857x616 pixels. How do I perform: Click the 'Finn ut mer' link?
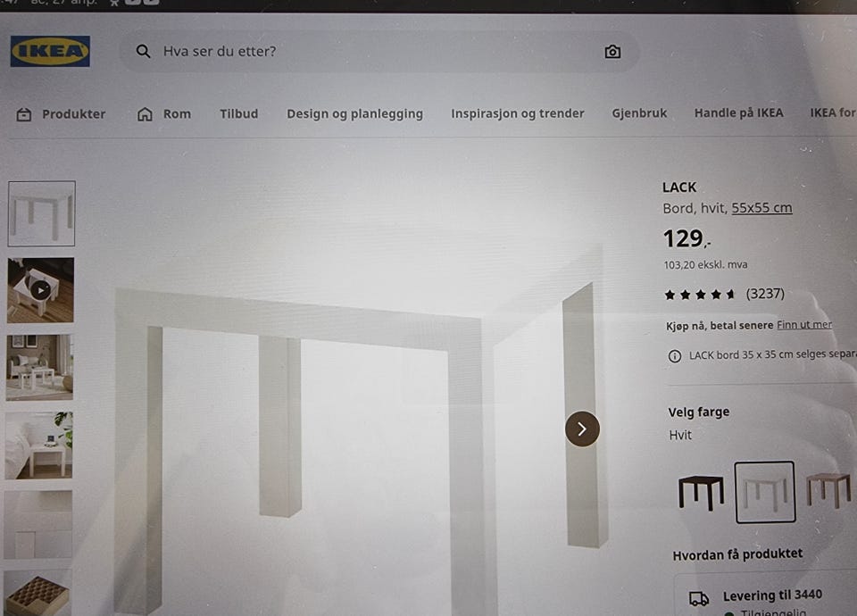804,325
